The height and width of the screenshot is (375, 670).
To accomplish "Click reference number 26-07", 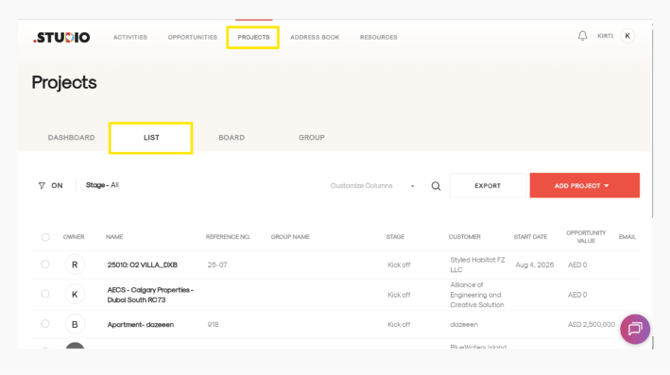I will 217,265.
